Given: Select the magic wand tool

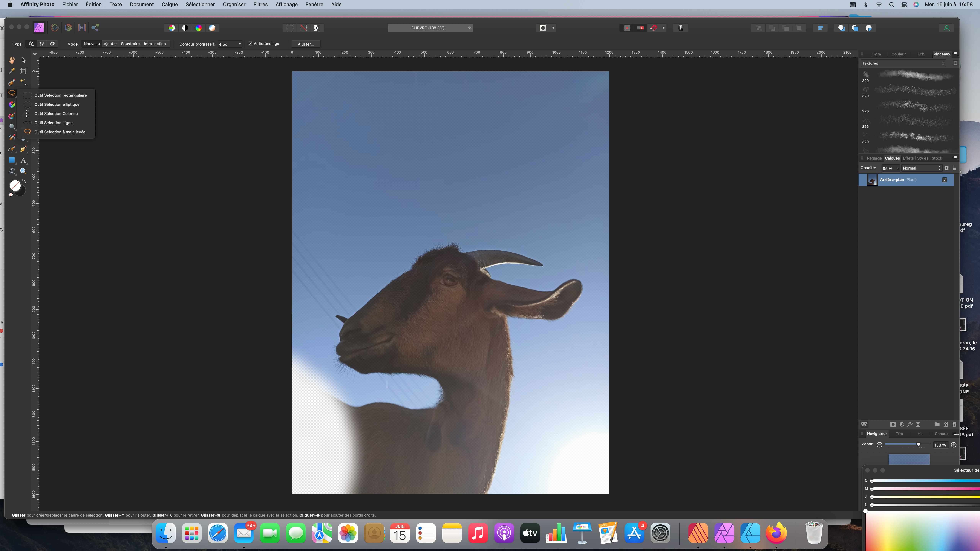Looking at the screenshot, I should point(23,82).
